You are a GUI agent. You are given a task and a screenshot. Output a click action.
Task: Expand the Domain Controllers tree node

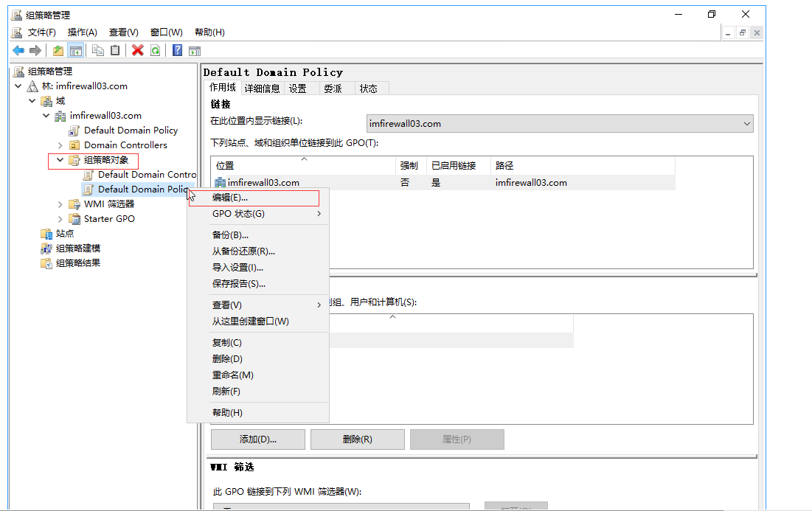click(x=60, y=145)
